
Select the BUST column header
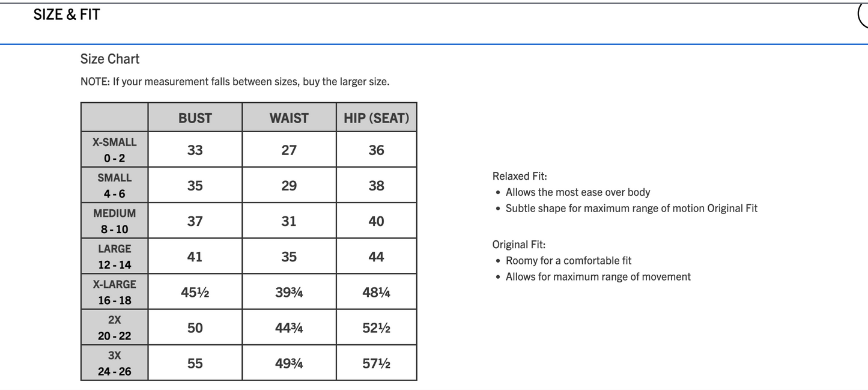195,118
